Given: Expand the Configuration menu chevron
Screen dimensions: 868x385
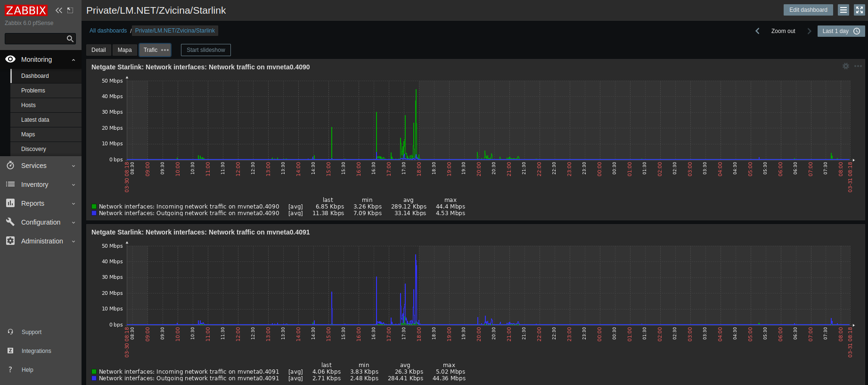Looking at the screenshot, I should click(x=74, y=222).
